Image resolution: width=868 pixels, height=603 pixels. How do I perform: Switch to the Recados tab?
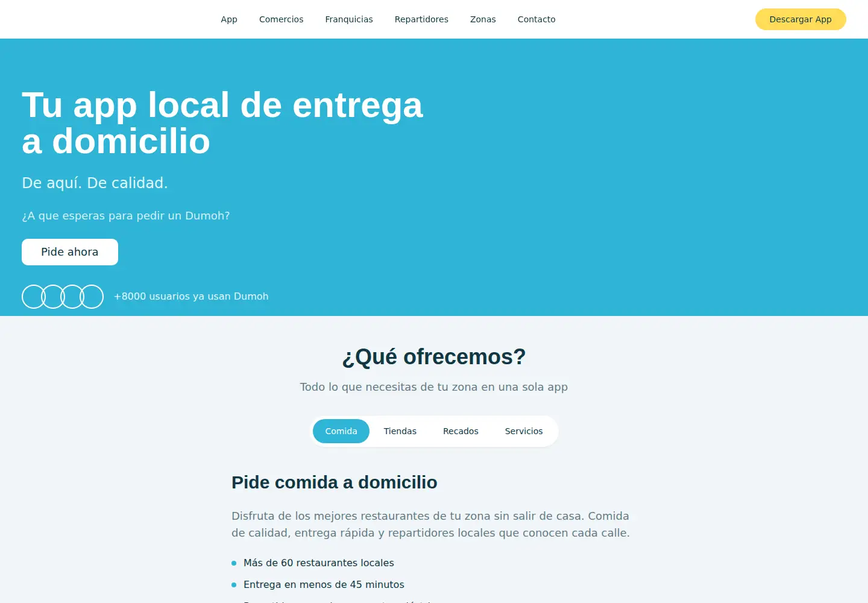tap(461, 431)
